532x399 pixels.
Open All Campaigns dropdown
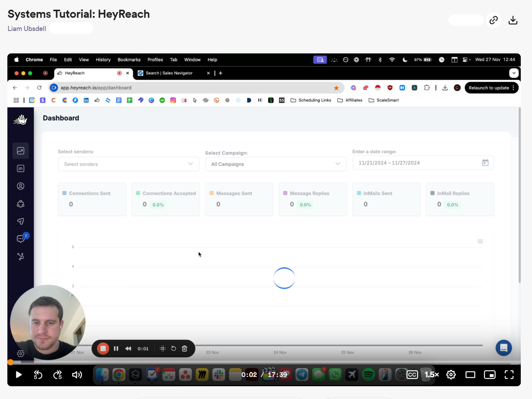click(276, 164)
